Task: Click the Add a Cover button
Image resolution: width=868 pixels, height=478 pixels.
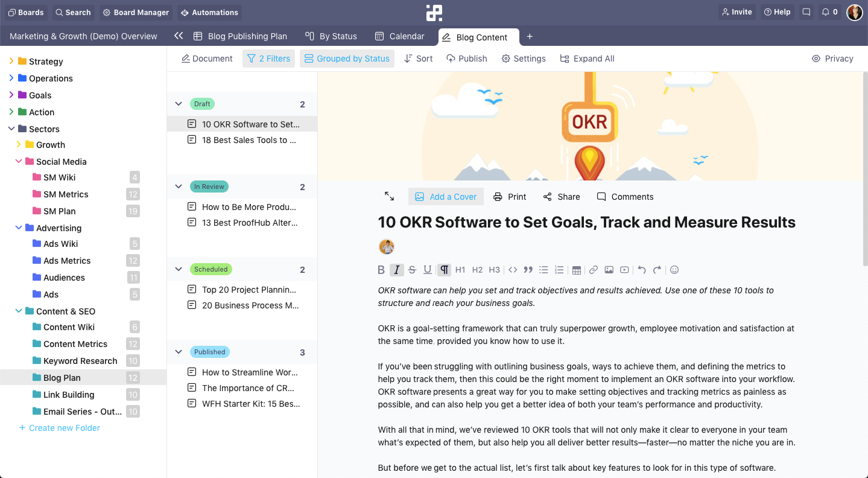Action: coord(446,197)
